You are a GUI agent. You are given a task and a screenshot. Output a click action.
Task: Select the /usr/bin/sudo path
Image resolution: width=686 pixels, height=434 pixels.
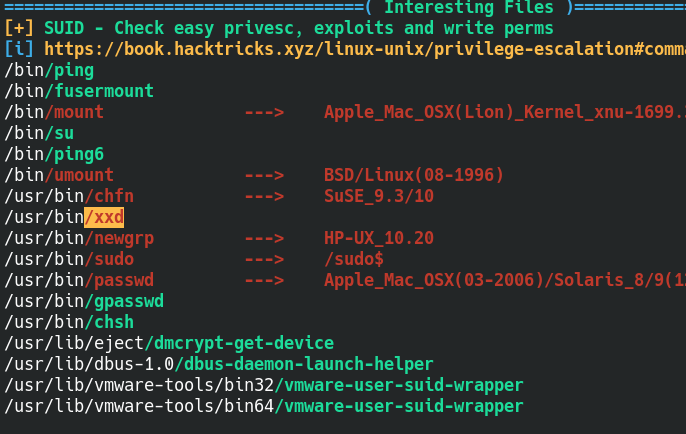click(70, 259)
